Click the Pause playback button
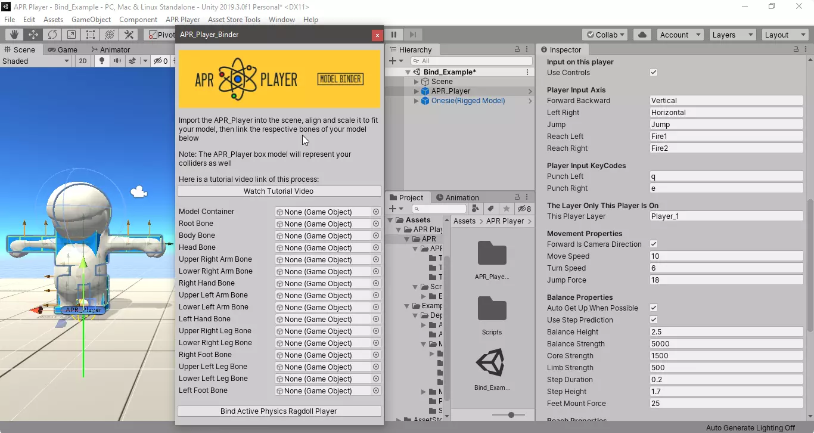The width and height of the screenshot is (814, 433). (394, 35)
